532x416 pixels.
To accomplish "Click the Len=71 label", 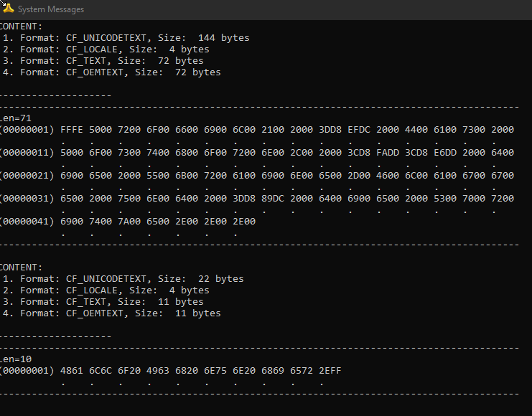I will point(16,118).
